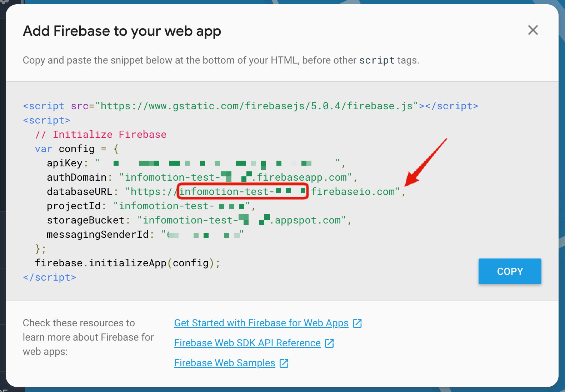The height and width of the screenshot is (392, 565).
Task: Click the Firebase Web Samples external link icon
Action: click(284, 363)
